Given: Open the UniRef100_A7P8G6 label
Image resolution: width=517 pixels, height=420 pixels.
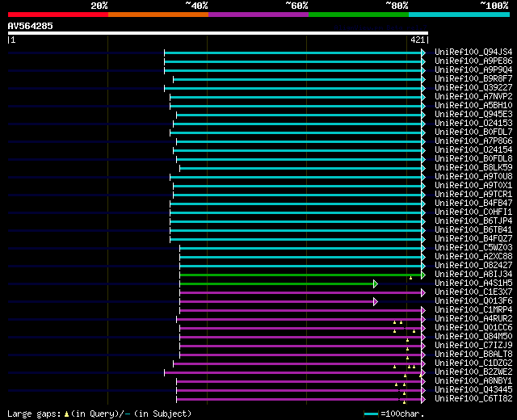Looking at the screenshot, I should (473, 141).
